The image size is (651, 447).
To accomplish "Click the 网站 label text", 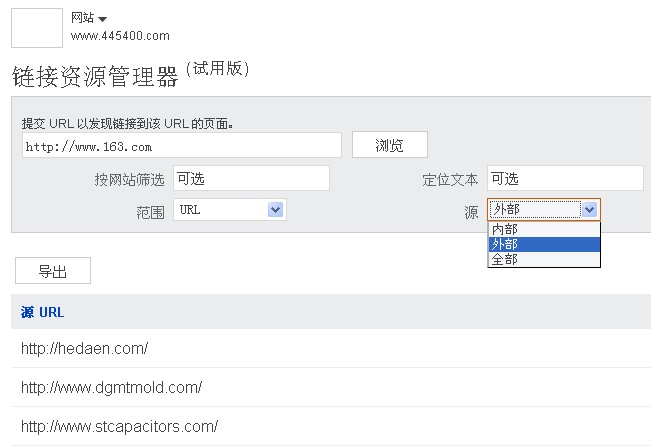I will (x=82, y=18).
